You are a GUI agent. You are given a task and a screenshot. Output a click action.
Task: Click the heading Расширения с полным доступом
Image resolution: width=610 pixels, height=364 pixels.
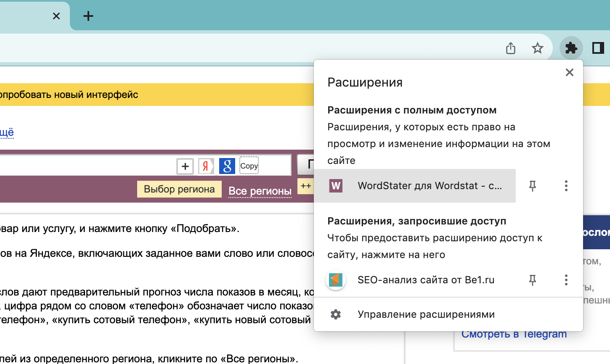(412, 110)
